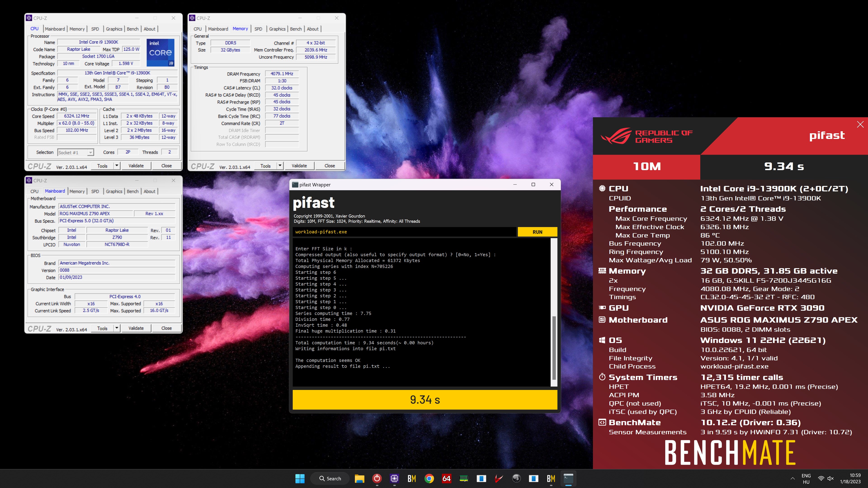Open Bench tab in CPU-Z CPU window
The height and width of the screenshot is (488, 868).
pyautogui.click(x=132, y=29)
